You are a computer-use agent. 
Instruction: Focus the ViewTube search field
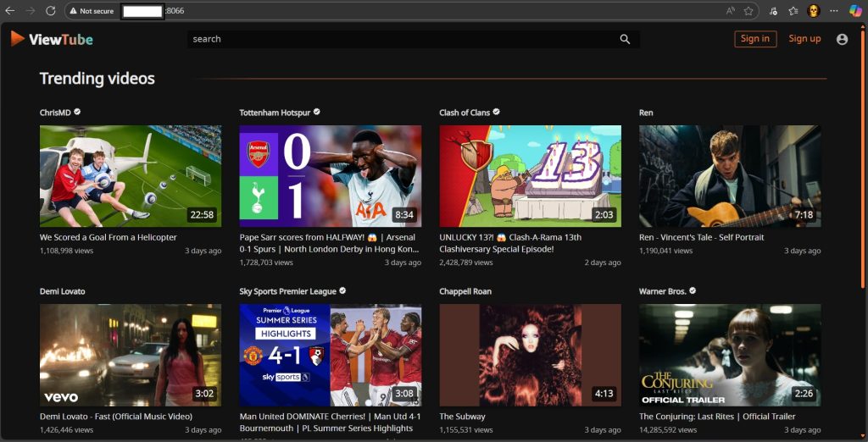coord(413,39)
